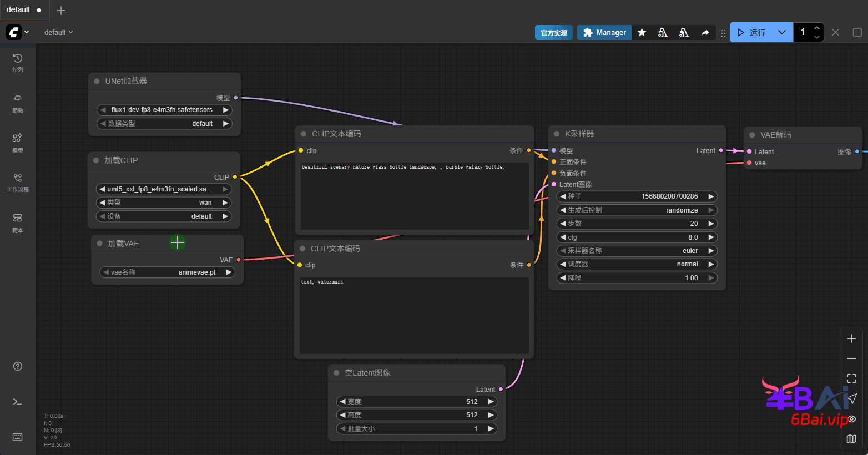Toggle link visibility eye icon
The height and width of the screenshot is (455, 868).
pos(851,419)
